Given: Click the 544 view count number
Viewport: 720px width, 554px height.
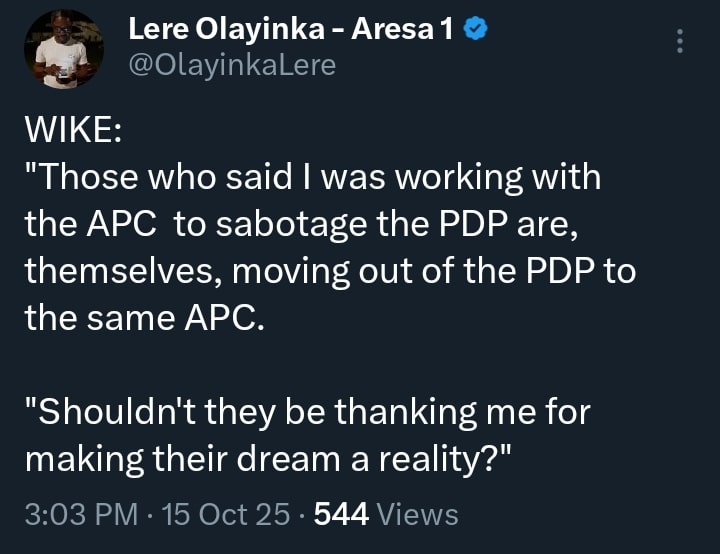Looking at the screenshot, I should pyautogui.click(x=342, y=515).
